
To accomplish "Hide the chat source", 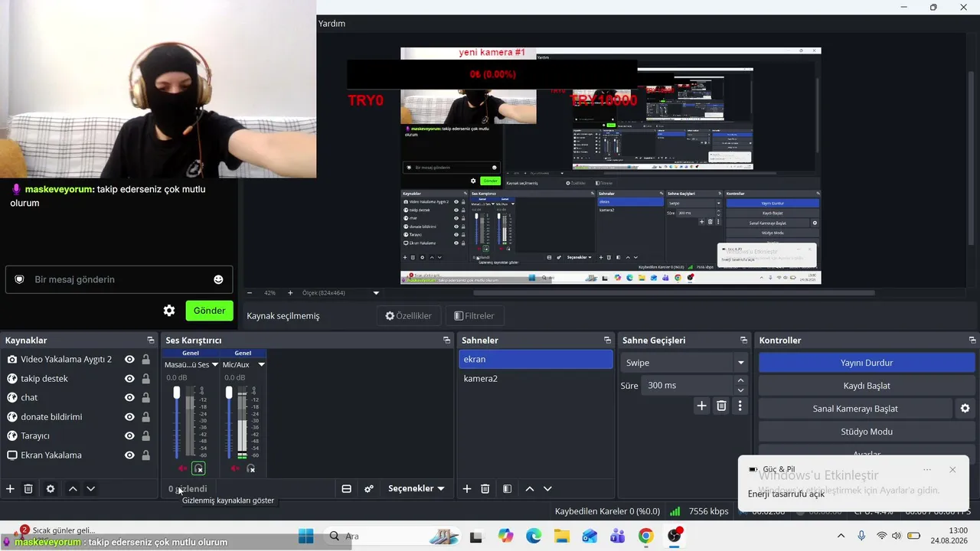I will (x=129, y=398).
